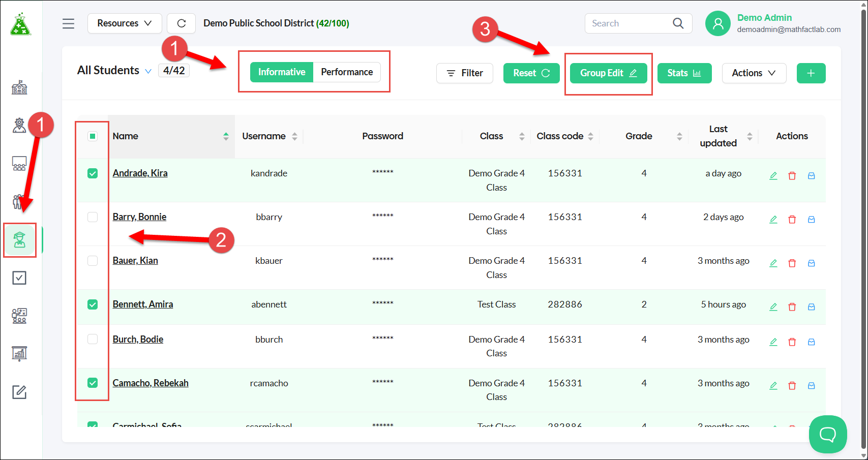Sort by Username column arrows
The width and height of the screenshot is (868, 460).
point(294,136)
